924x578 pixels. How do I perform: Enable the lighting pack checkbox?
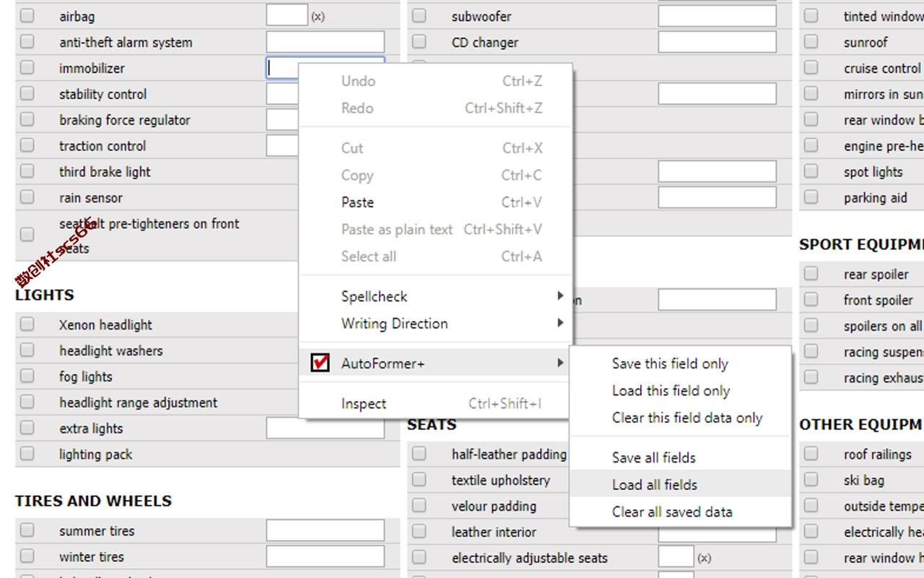(x=27, y=454)
